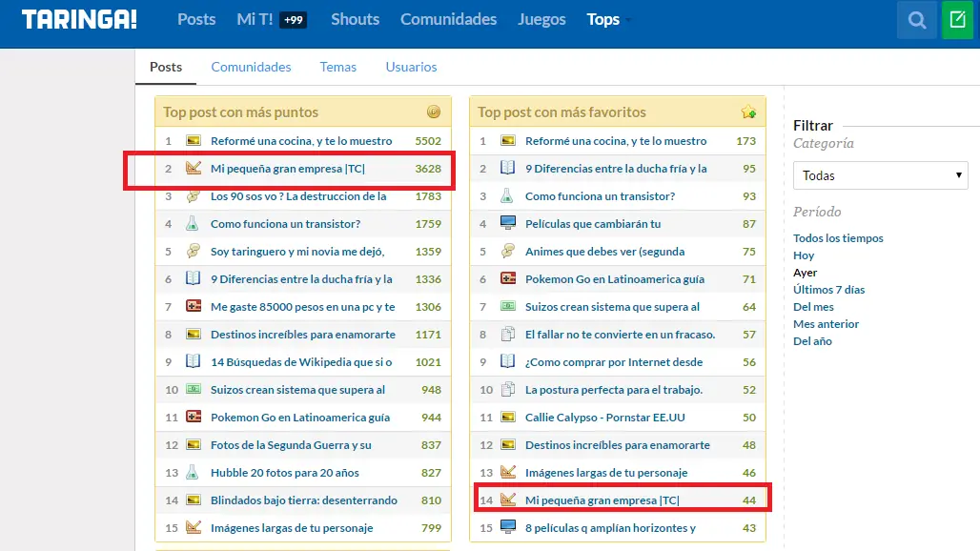Click book icon next to 14 Búsquedas de Wikipedia

(194, 361)
